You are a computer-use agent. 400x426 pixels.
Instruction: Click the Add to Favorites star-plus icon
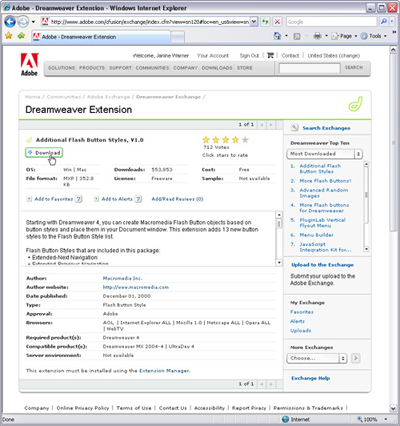pos(21,36)
